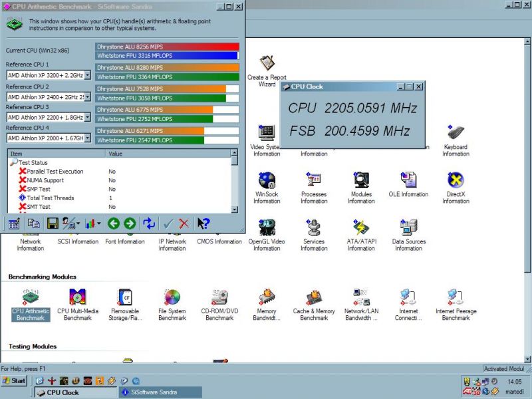532x399 pixels.
Task: Click CMOS Information label
Action: coord(219,241)
